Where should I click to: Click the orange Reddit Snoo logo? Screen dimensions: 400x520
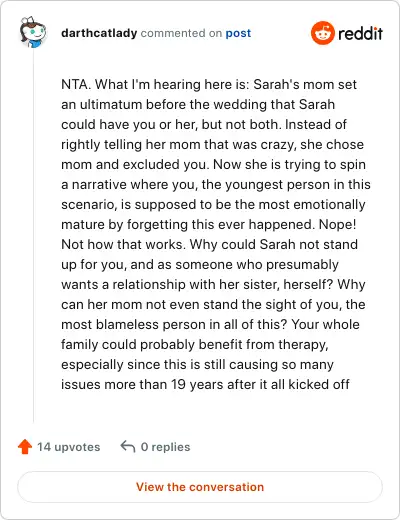322,33
